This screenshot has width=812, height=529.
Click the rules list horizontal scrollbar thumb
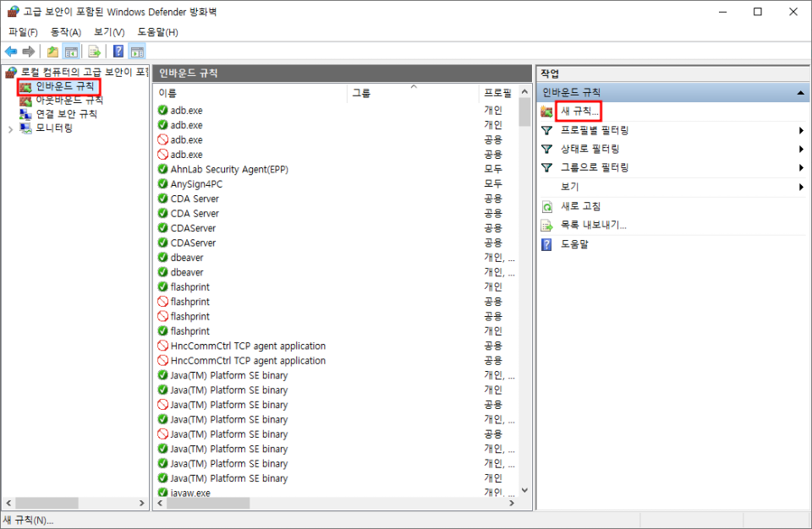pyautogui.click(x=207, y=503)
